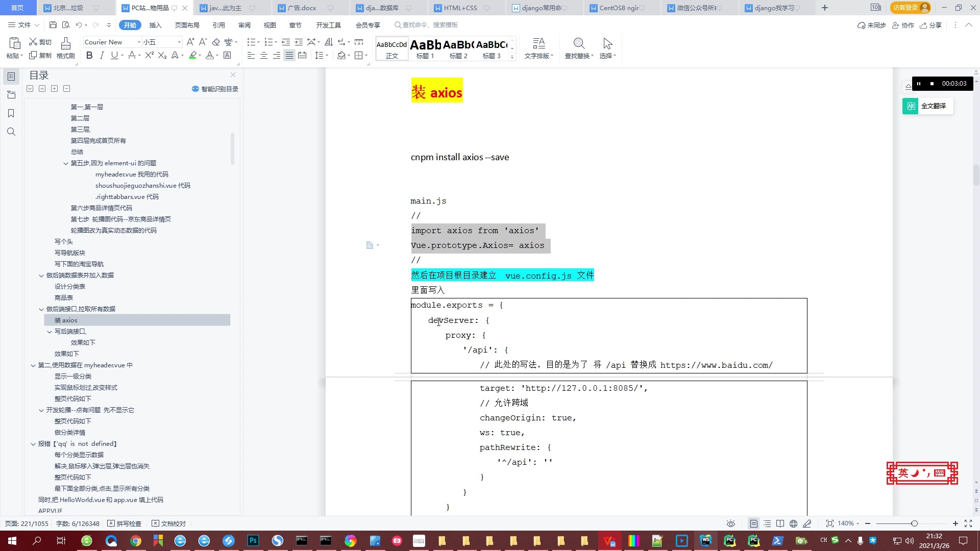The image size is (980, 551).
Task: Click the Italic formatting icon
Action: point(102,55)
